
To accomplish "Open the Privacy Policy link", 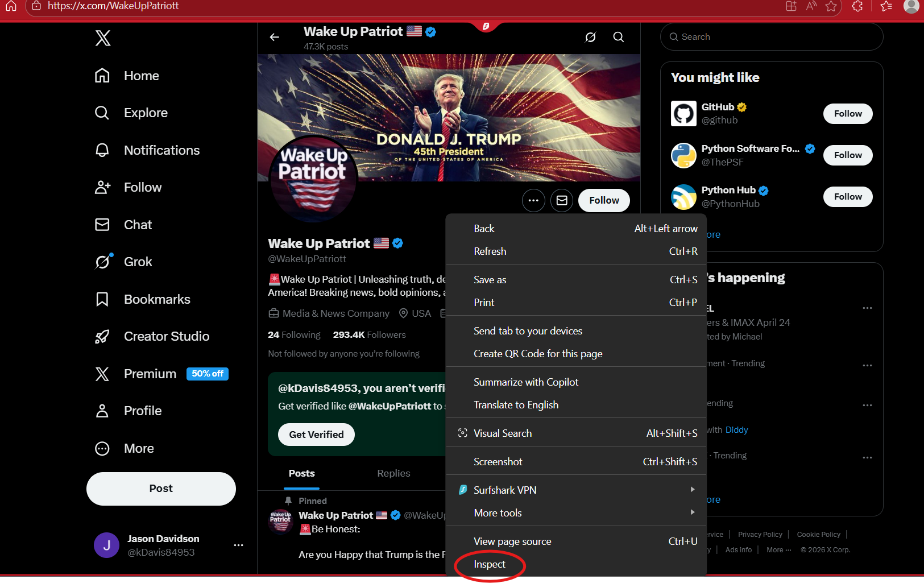I will (760, 534).
